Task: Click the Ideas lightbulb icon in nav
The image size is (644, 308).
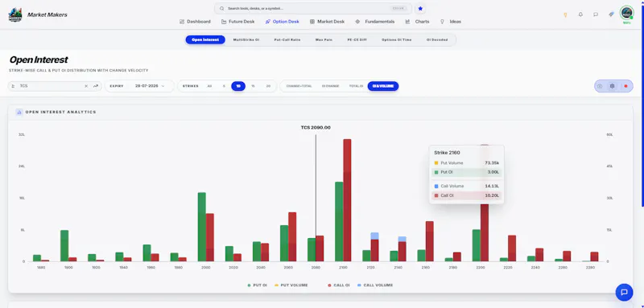Action: [442, 22]
